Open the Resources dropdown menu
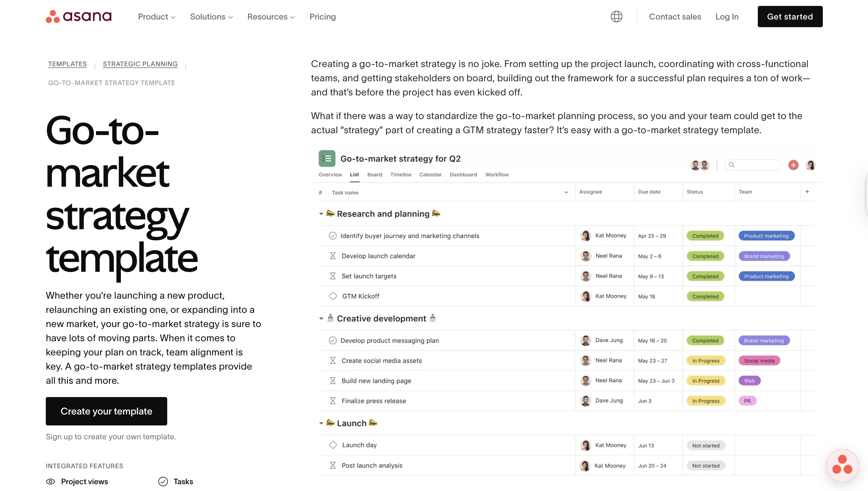 pyautogui.click(x=271, y=17)
